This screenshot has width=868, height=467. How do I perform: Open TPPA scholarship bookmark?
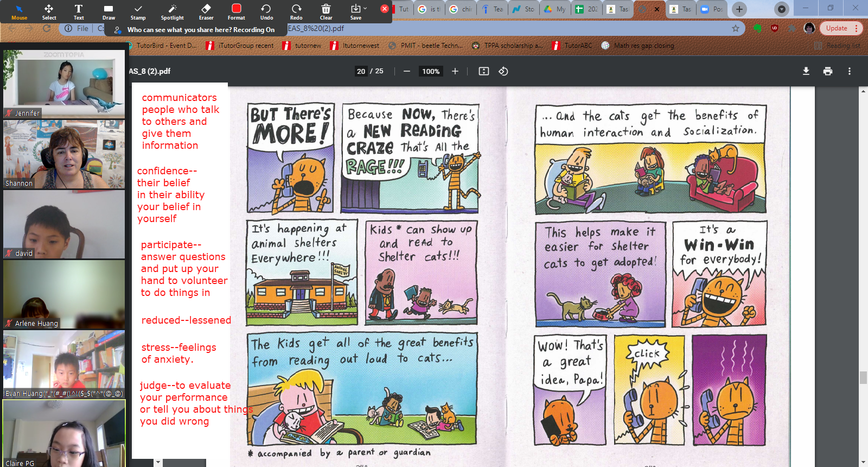tap(507, 46)
